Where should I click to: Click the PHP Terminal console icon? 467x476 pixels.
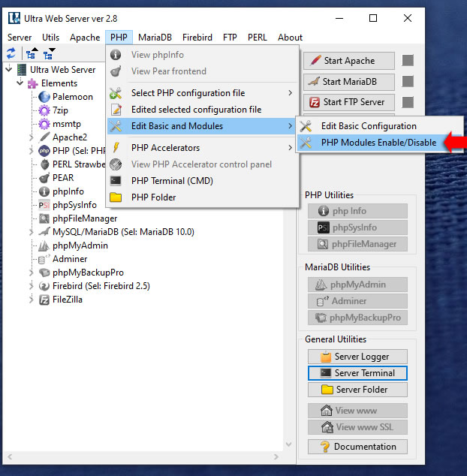116,181
